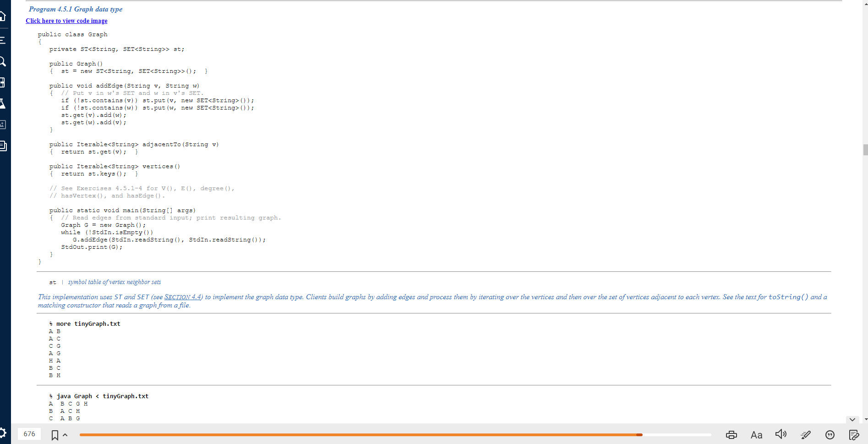Open the flashcards panel in the sidebar

pos(3,82)
